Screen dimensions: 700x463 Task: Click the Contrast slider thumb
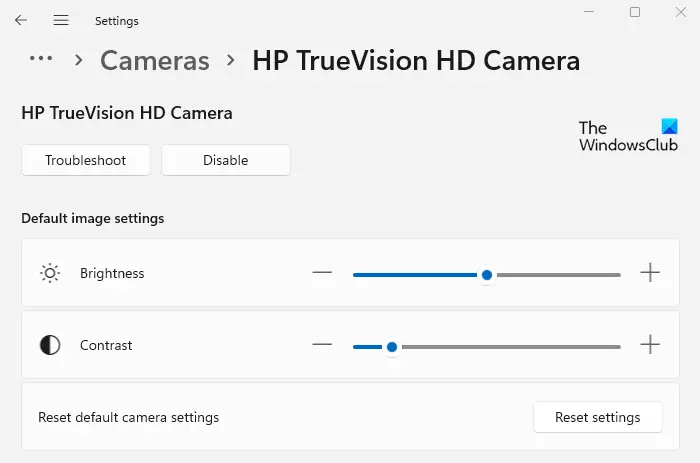[x=392, y=347]
